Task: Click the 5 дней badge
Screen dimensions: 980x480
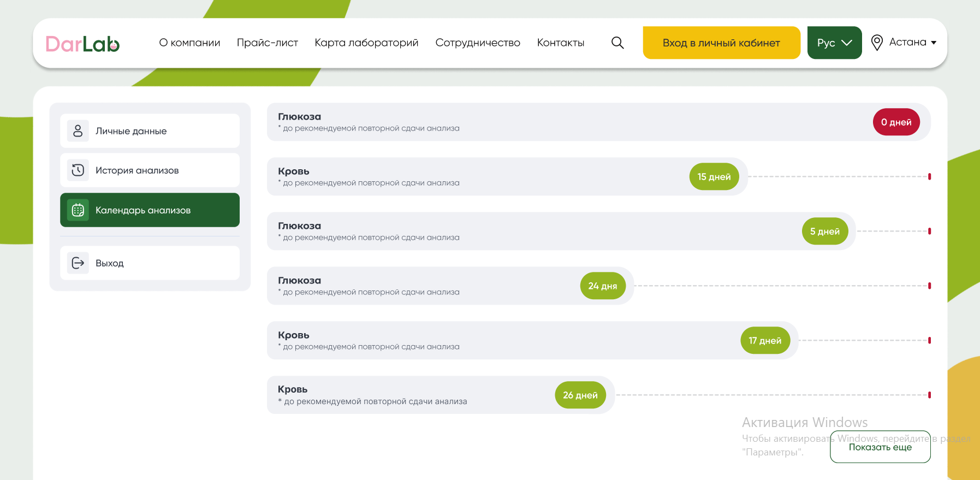Action: (x=825, y=232)
